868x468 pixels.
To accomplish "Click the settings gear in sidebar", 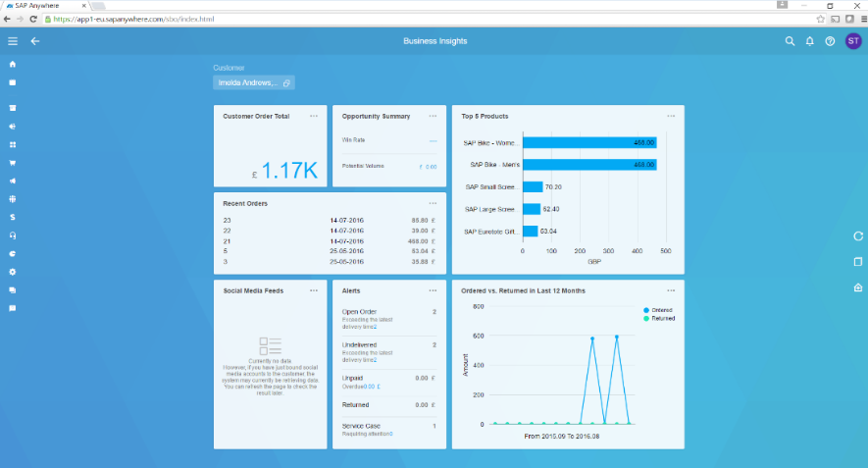I will (13, 272).
